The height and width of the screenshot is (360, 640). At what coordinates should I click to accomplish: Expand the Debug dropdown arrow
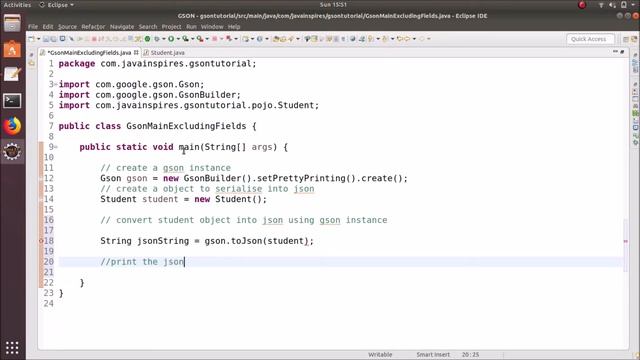pos(164,39)
